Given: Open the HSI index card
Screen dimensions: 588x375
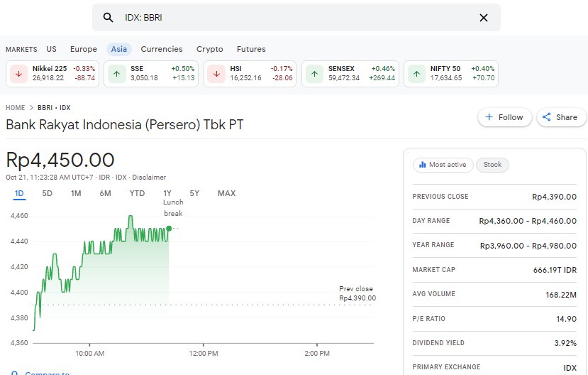Looking at the screenshot, I should [250, 74].
